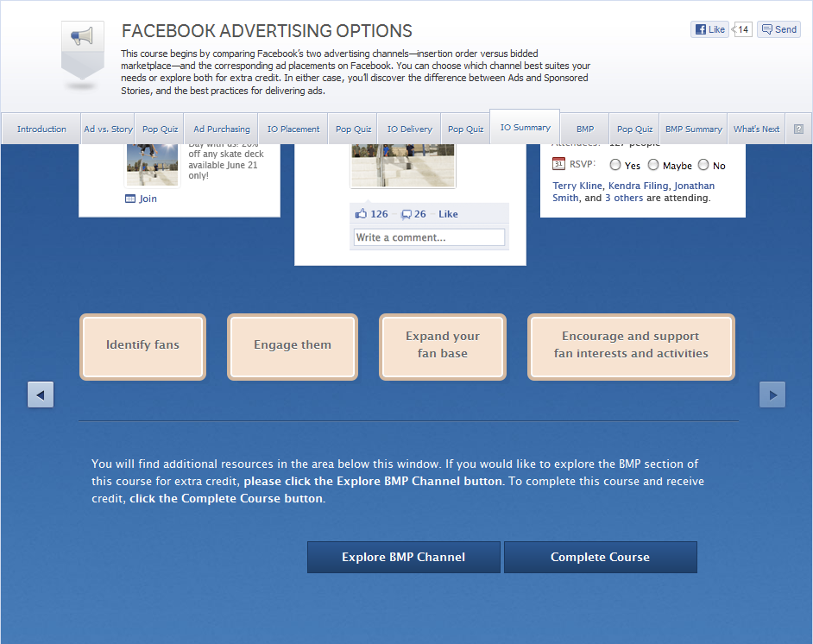Select the IO Summary tab

coord(526,127)
